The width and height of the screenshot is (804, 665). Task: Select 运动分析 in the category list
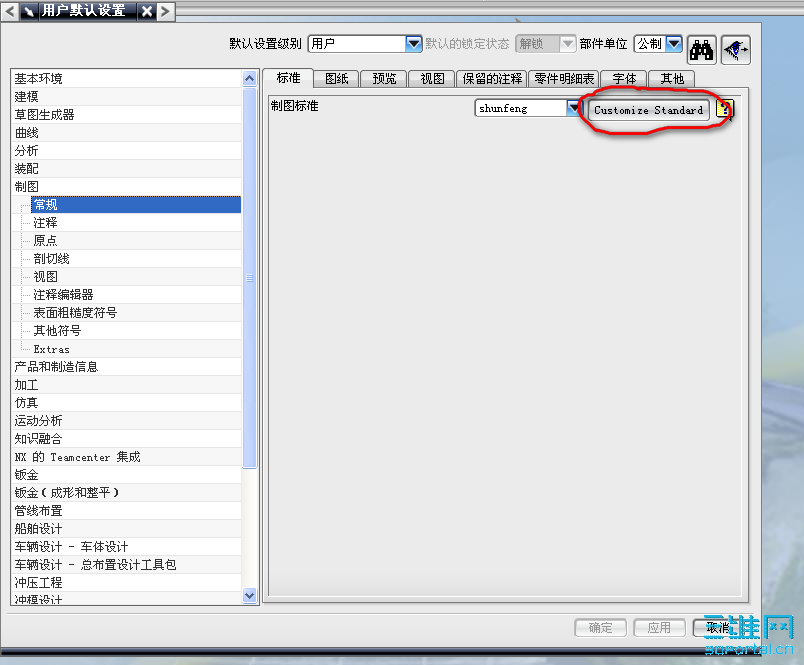point(126,420)
